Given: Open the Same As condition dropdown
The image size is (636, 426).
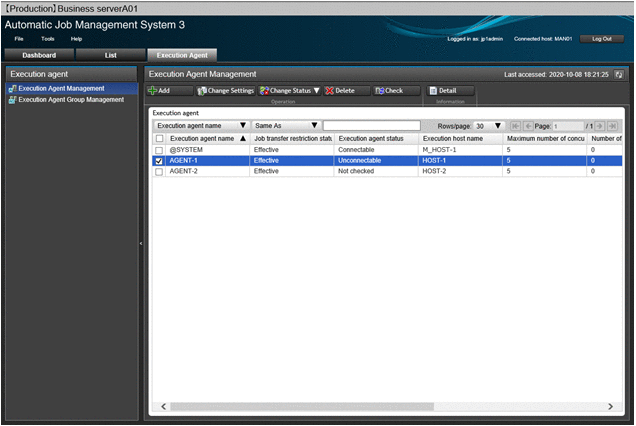Looking at the screenshot, I should (286, 126).
